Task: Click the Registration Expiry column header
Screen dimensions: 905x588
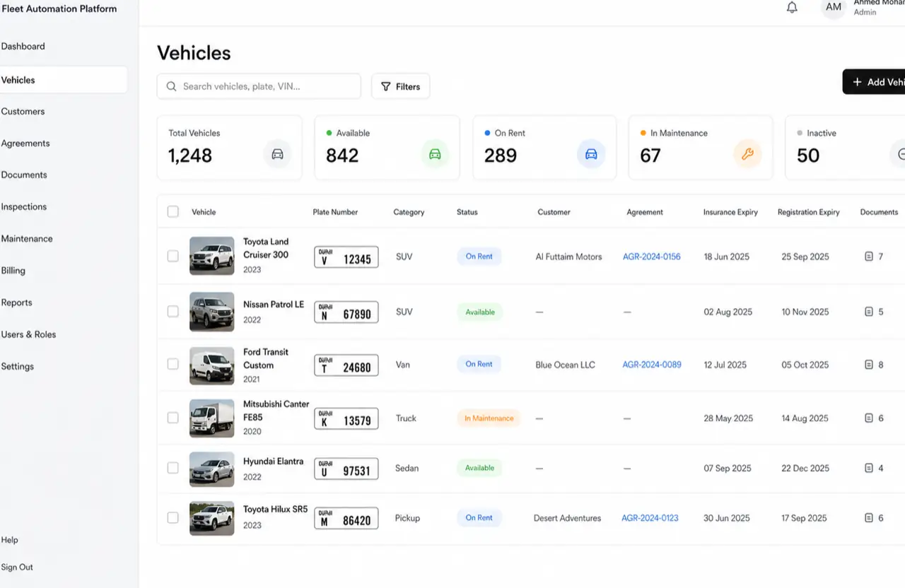Action: [x=808, y=212]
